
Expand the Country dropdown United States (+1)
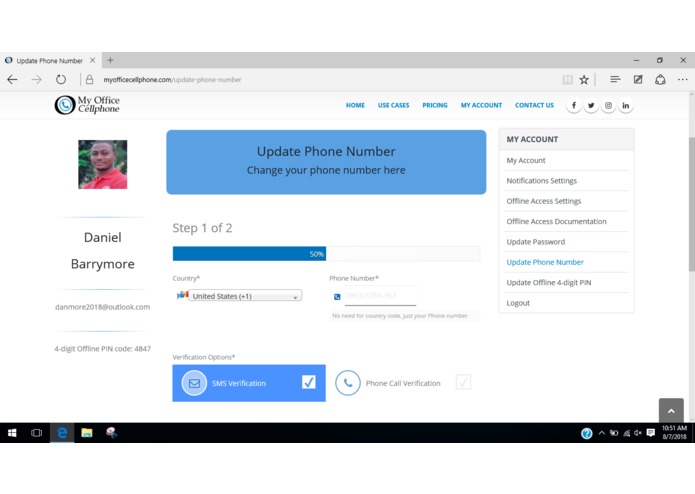click(x=245, y=296)
